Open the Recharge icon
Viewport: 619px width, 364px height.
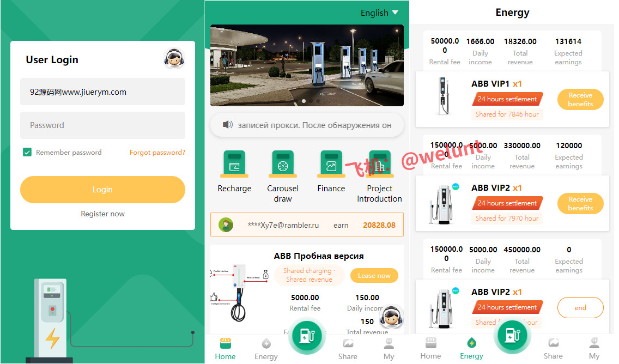234,163
